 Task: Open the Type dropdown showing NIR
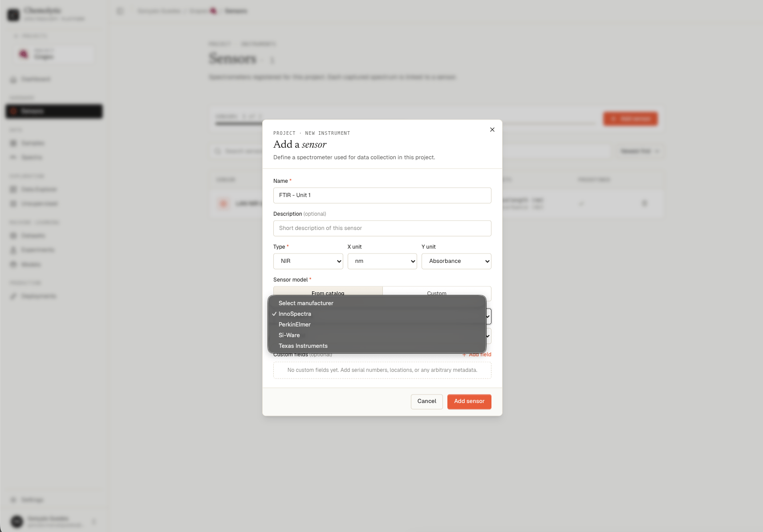click(308, 261)
